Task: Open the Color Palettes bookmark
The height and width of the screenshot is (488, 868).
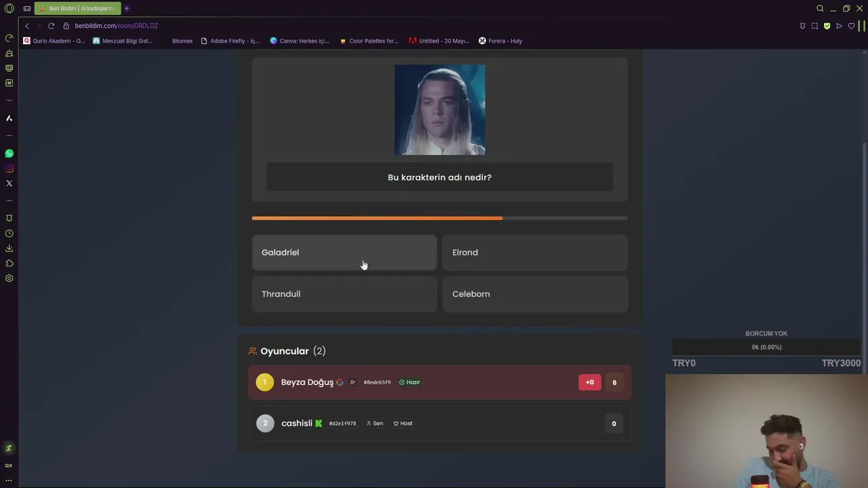Action: 369,41
